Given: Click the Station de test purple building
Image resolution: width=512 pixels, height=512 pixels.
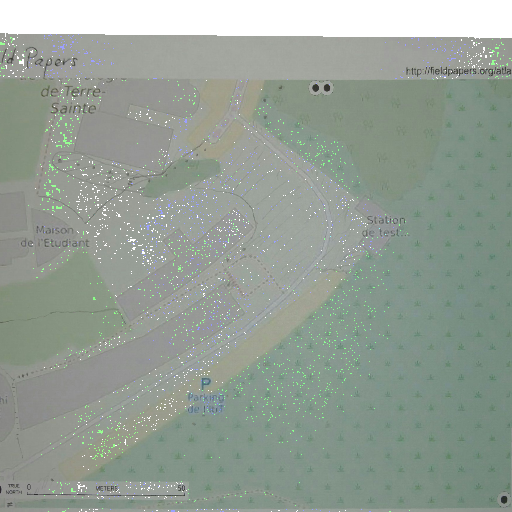Looking at the screenshot, I should click(372, 223).
